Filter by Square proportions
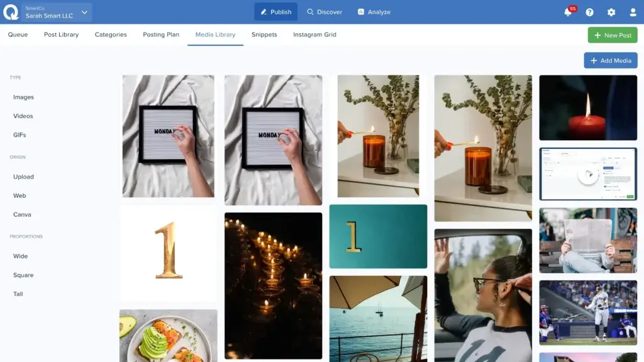The width and height of the screenshot is (644, 362). [x=23, y=275]
